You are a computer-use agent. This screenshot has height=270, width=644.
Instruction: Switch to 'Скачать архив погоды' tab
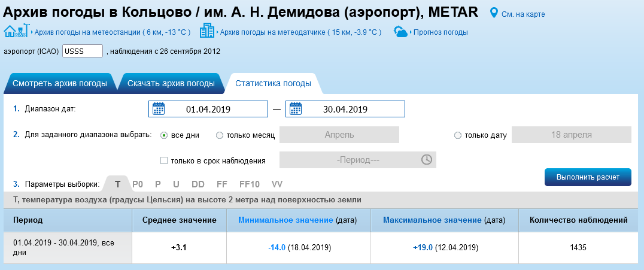click(x=171, y=83)
